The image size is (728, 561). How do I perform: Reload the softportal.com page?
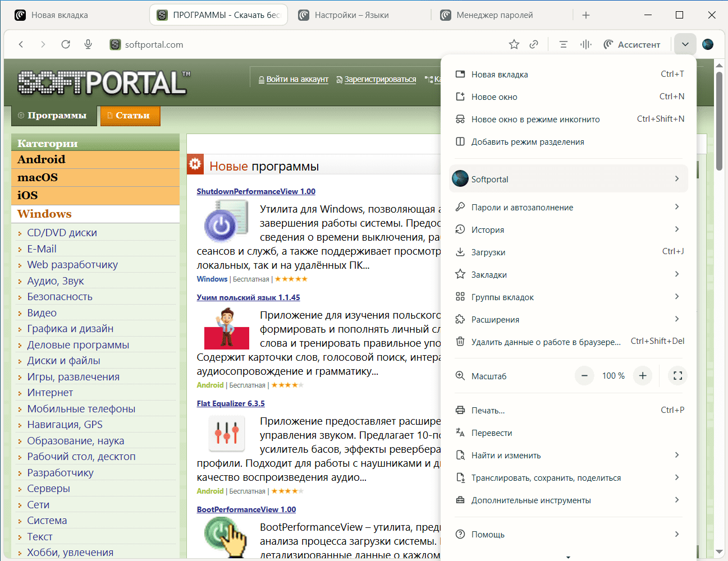66,44
